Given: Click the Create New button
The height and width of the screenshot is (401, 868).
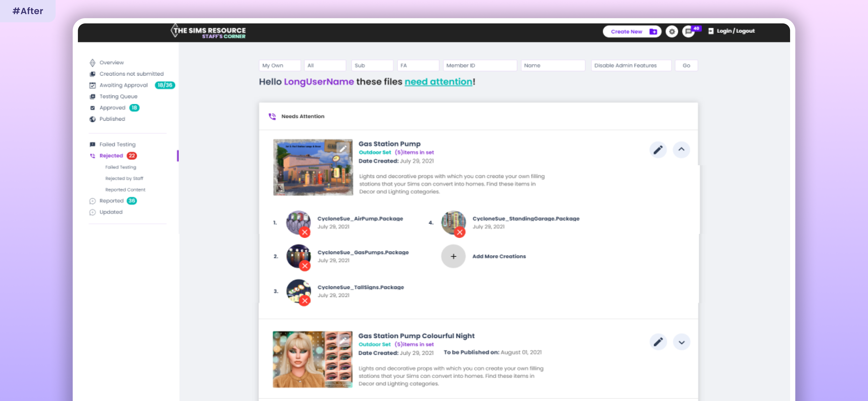Looking at the screenshot, I should tap(632, 32).
